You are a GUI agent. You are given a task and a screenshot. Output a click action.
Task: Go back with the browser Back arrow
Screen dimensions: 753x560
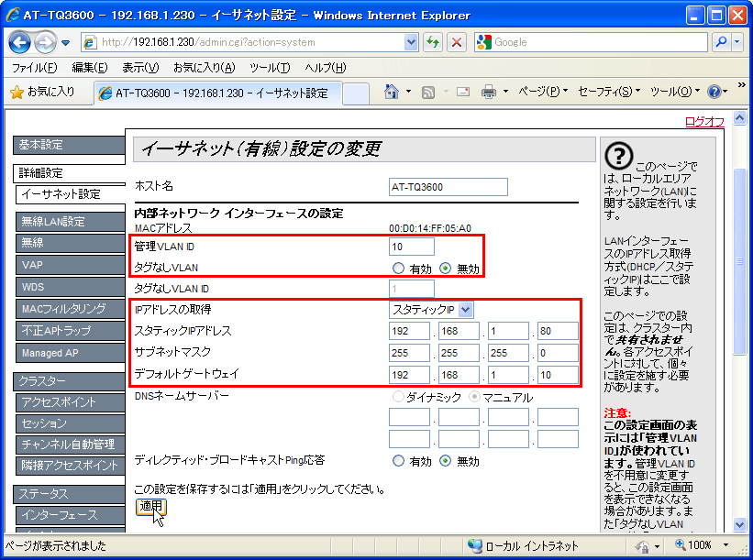click(x=19, y=43)
